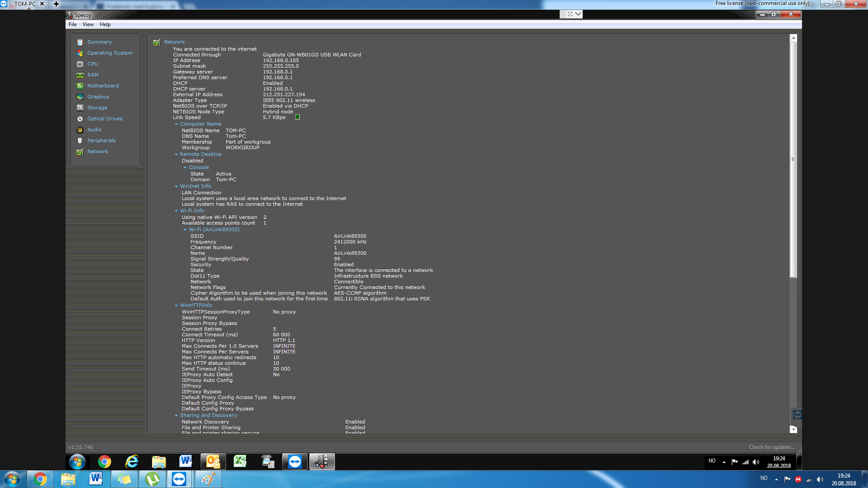Open the Summary section in Speccy sidebar

(99, 42)
